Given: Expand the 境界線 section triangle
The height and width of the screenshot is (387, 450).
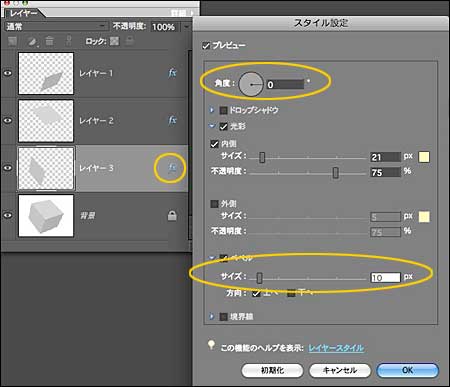Looking at the screenshot, I should pyautogui.click(x=212, y=316).
